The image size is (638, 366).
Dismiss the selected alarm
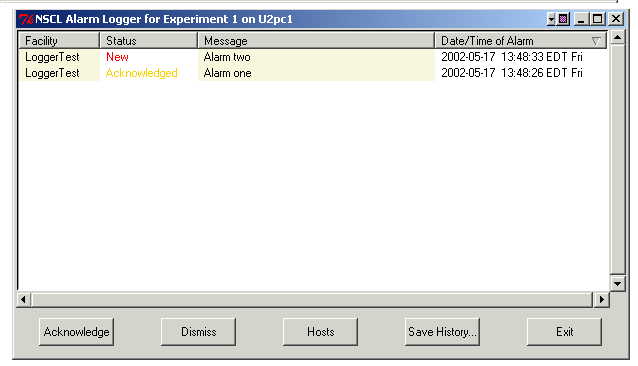198,332
